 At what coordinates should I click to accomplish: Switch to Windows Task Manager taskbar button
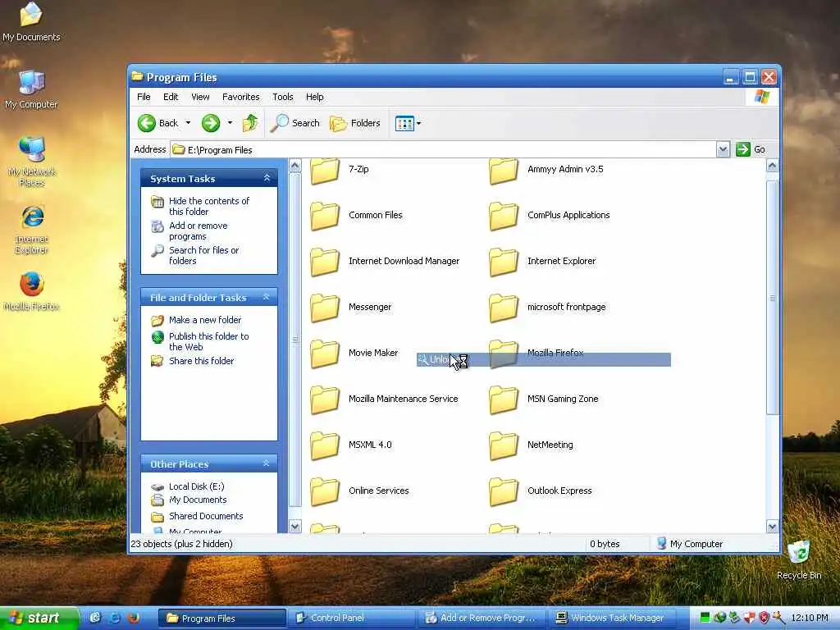[610, 618]
